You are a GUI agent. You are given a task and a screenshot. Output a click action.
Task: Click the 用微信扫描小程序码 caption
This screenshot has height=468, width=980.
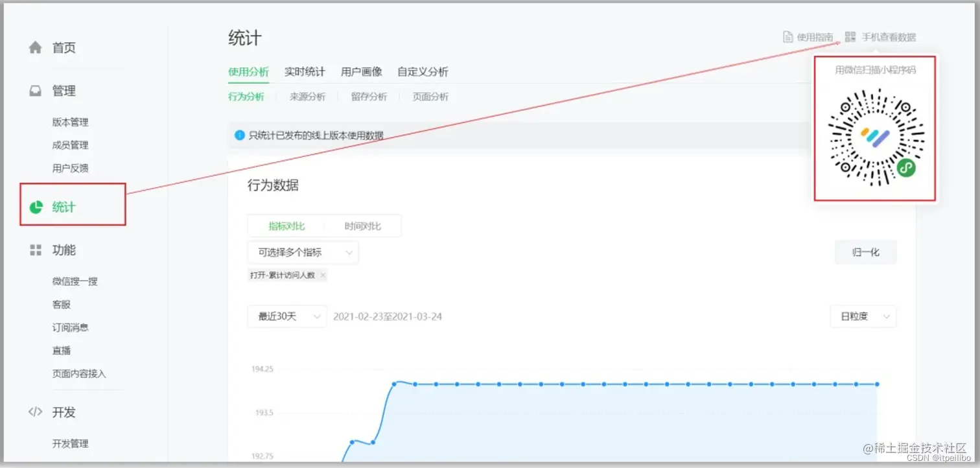point(876,69)
